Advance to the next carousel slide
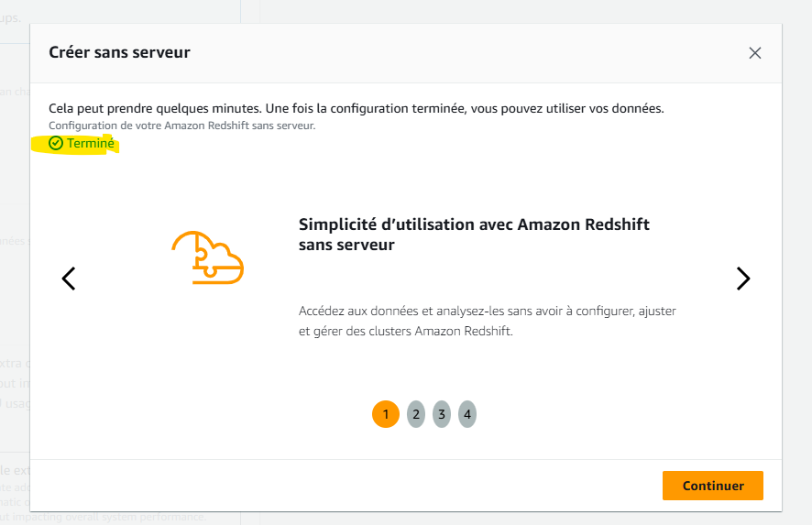Viewport: 812px width, 525px height. click(x=743, y=279)
